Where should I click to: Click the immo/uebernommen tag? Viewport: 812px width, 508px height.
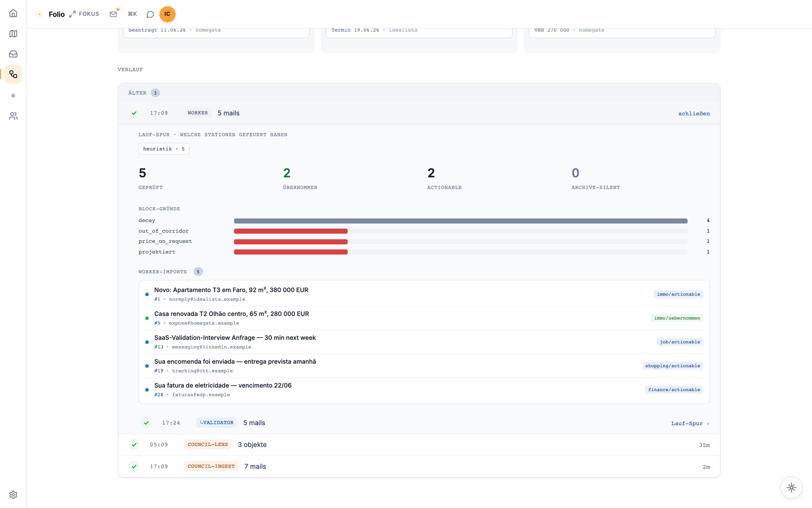point(677,318)
